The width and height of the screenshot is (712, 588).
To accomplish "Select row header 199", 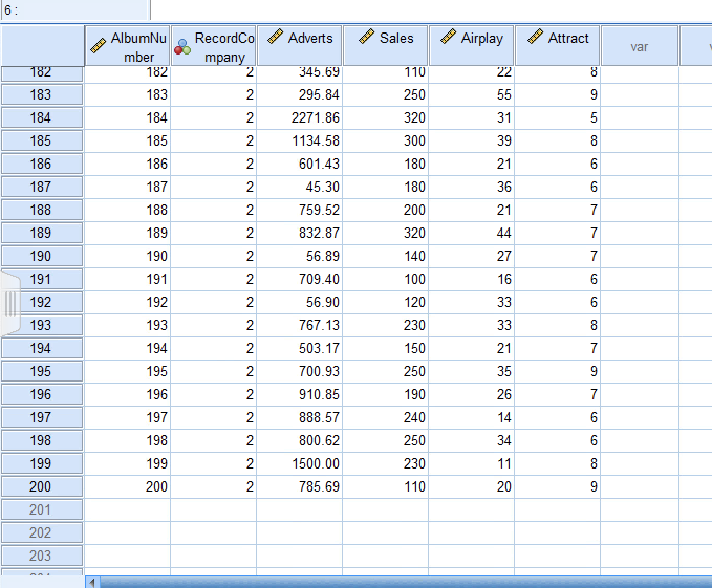I will pos(42,464).
